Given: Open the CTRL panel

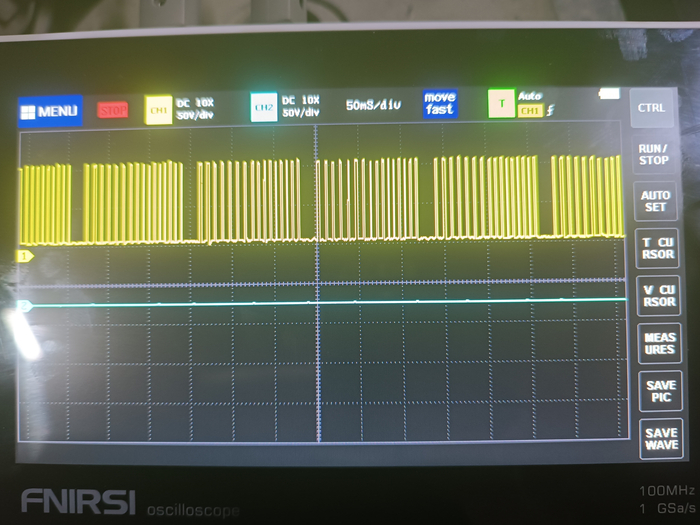Looking at the screenshot, I should pyautogui.click(x=651, y=107).
